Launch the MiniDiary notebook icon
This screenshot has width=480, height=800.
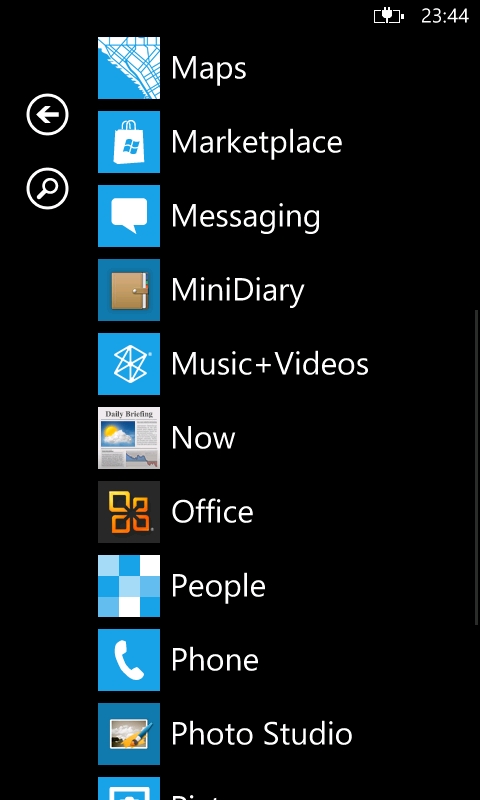129,290
